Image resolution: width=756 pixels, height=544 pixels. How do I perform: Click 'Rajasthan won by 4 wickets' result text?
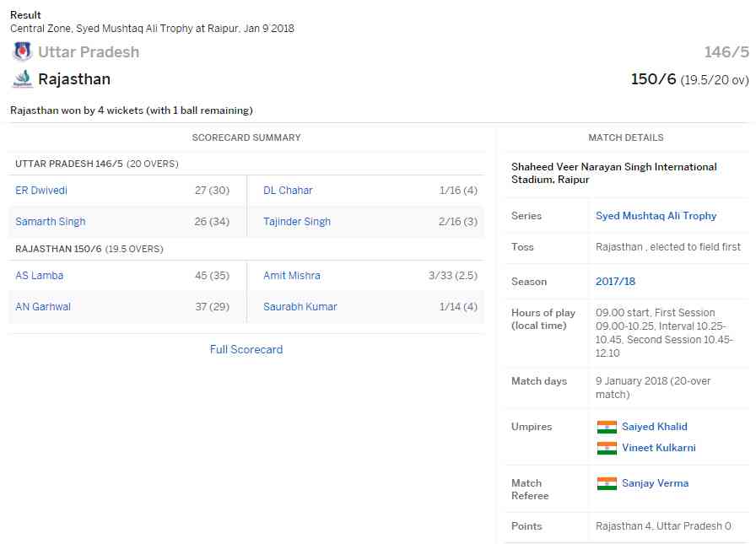[x=131, y=110]
